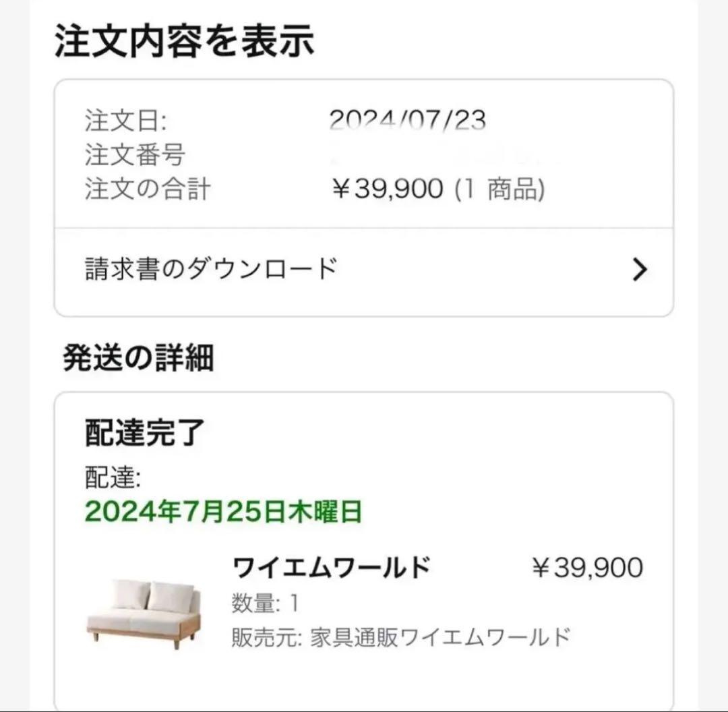Tap the green delivery date 2024年7月25日木曜日
Image resolution: width=728 pixels, height=712 pixels.
[222, 513]
